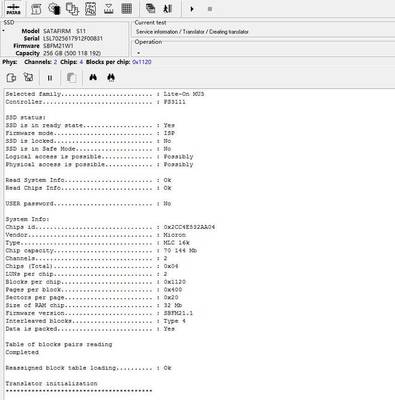Click the greyed copy log icon
This screenshot has height=400, width=395.
[71, 78]
